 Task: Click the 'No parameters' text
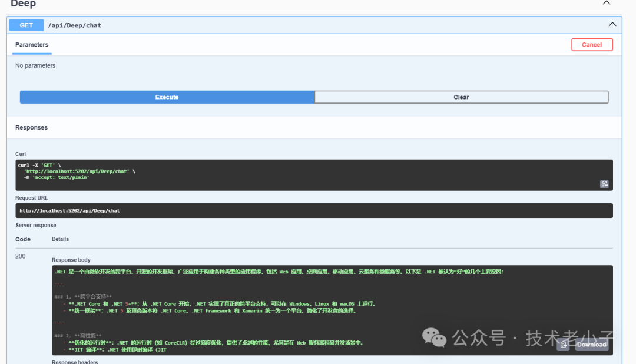pos(35,65)
